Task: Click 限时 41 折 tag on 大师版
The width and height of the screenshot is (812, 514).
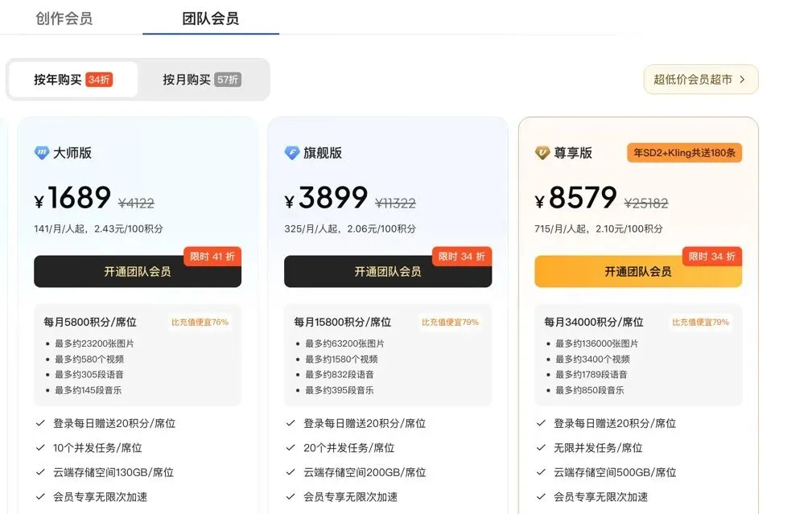Action: (x=212, y=257)
